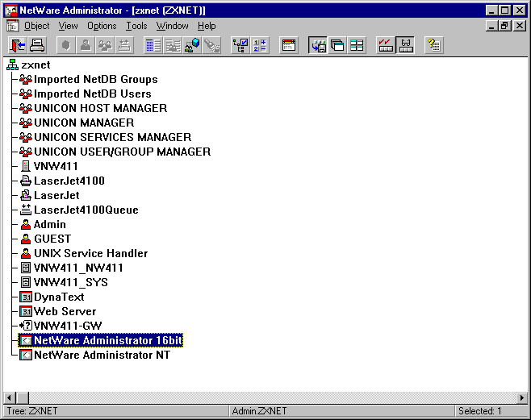Open the Window menu
The width and height of the screenshot is (531, 420).
(172, 26)
